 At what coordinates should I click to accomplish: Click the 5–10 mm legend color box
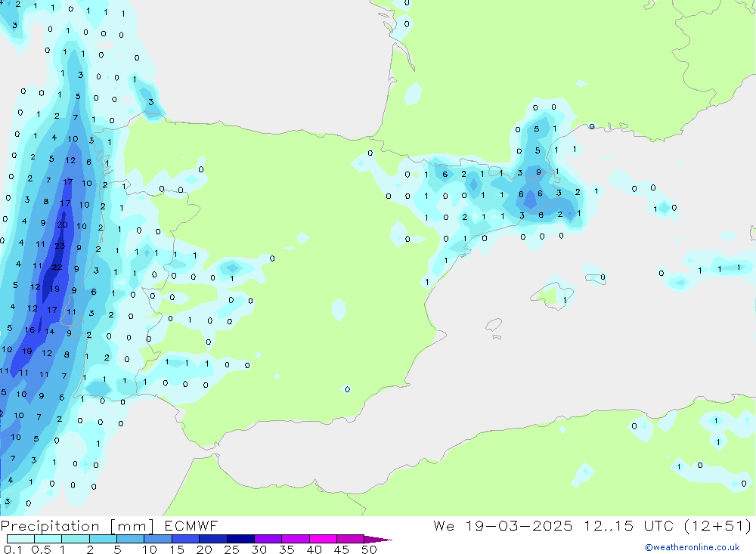pyautogui.click(x=131, y=539)
